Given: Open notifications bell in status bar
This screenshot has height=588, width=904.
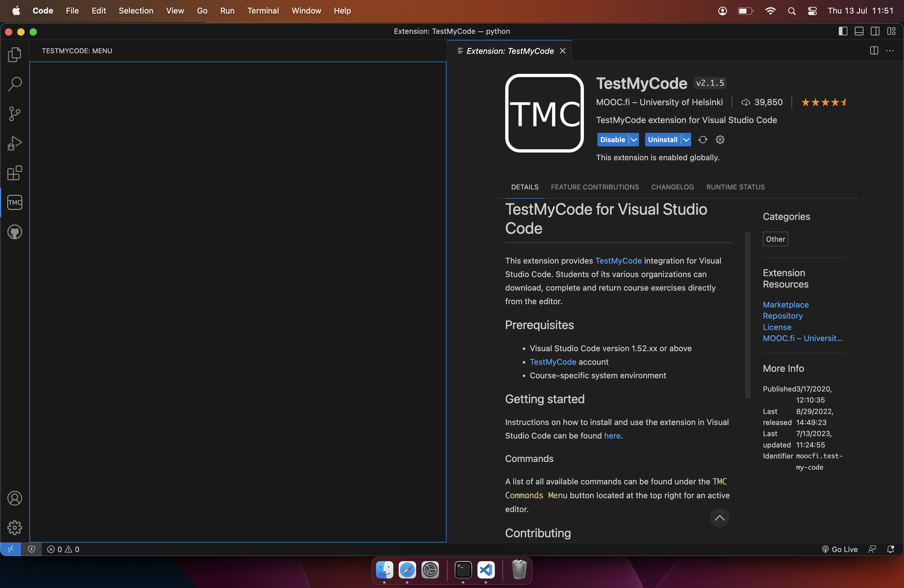Looking at the screenshot, I should coord(891,549).
